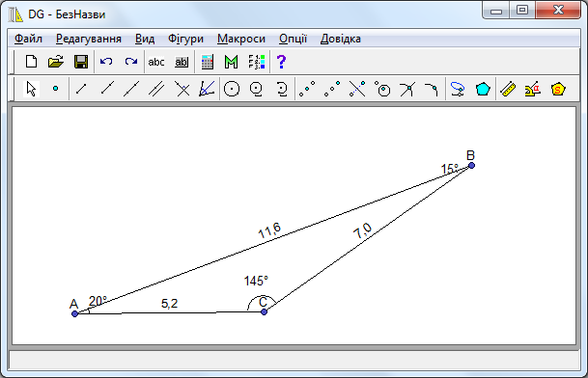
Task: Open the Файл menu
Action: [28, 39]
